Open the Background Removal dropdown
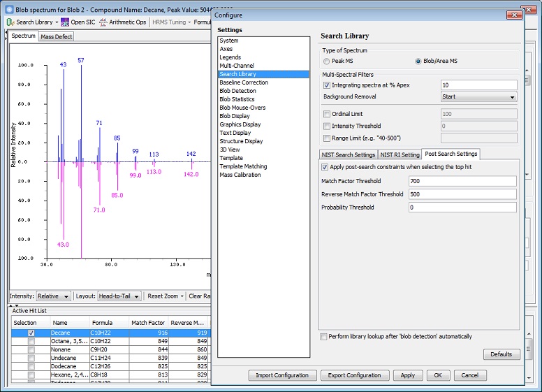This screenshot has height=392, width=542. (479, 97)
